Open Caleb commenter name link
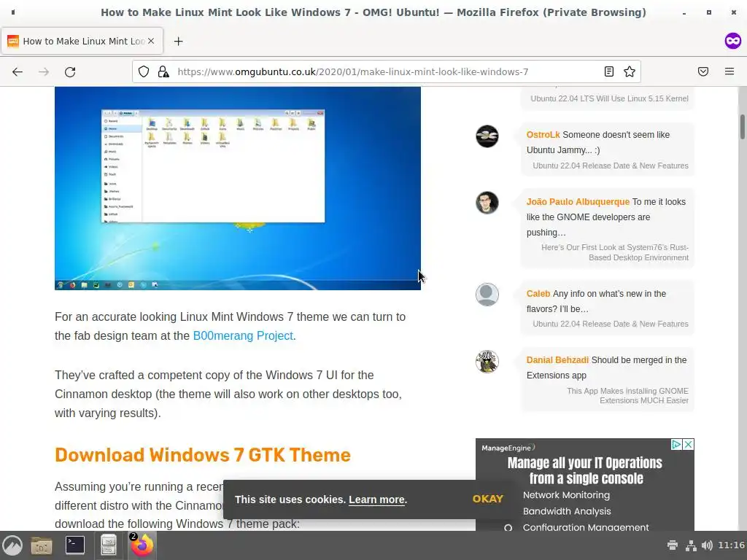The height and width of the screenshot is (560, 747). (538, 294)
